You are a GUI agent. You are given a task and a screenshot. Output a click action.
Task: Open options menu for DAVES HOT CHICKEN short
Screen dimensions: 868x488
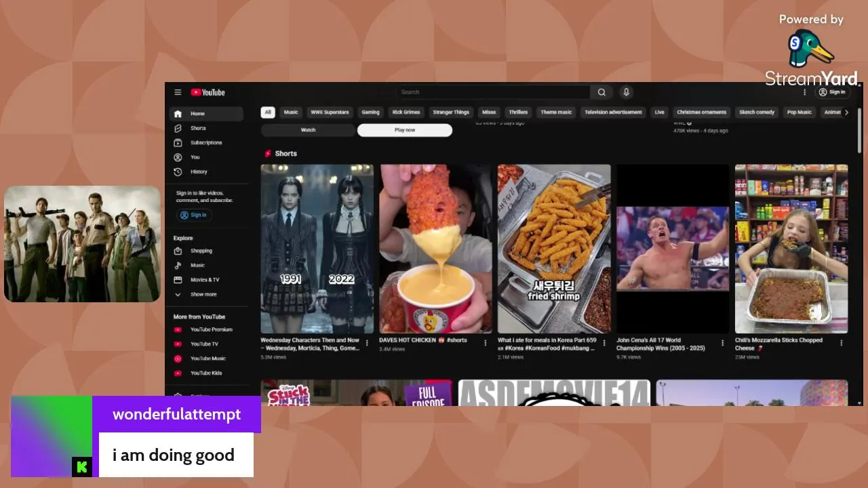click(486, 343)
